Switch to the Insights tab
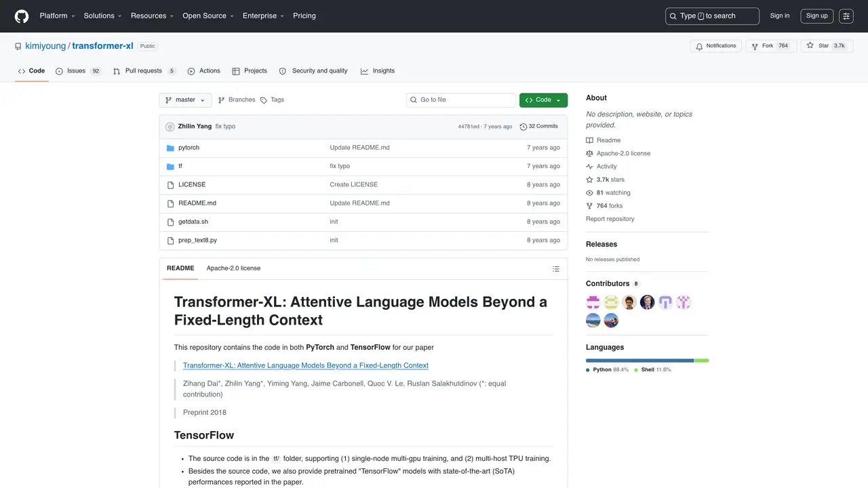 (378, 71)
